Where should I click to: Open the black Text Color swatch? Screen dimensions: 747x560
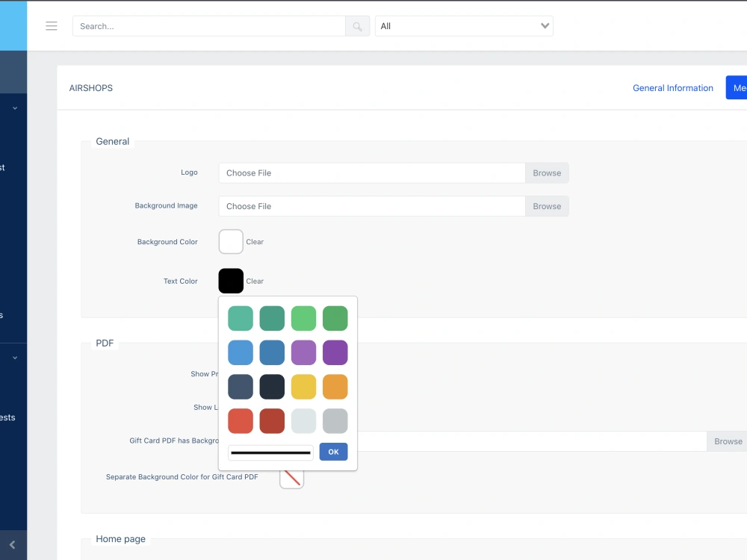[231, 281]
